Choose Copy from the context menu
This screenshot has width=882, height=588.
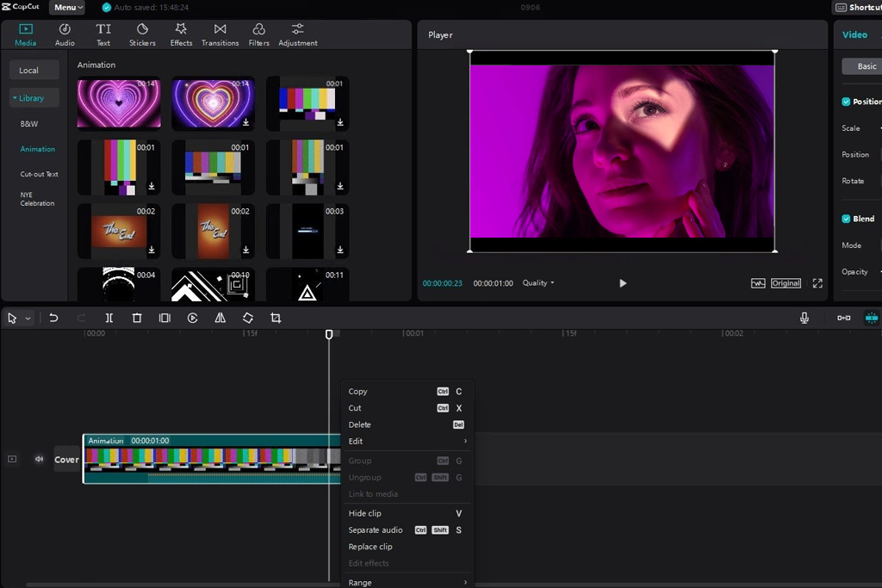(407, 391)
